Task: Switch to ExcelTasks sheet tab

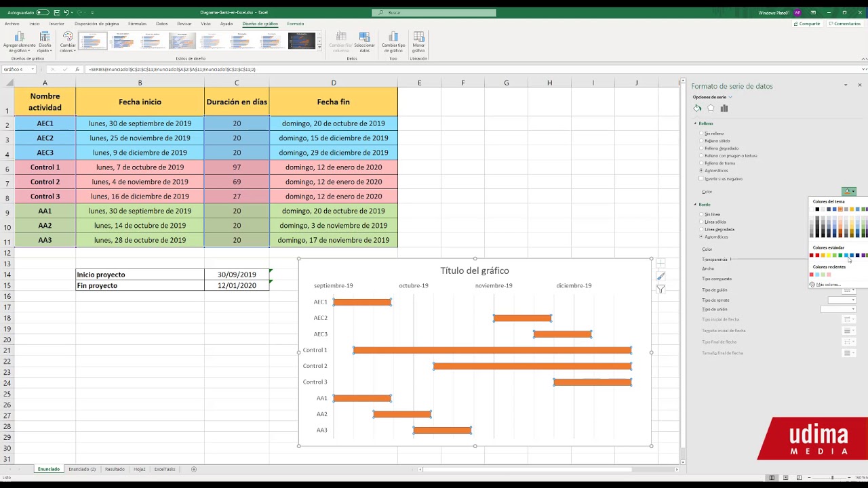Action: click(165, 469)
